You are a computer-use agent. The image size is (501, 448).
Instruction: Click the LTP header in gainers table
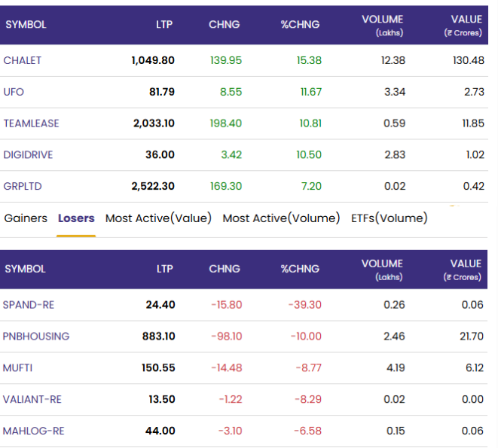tap(164, 25)
